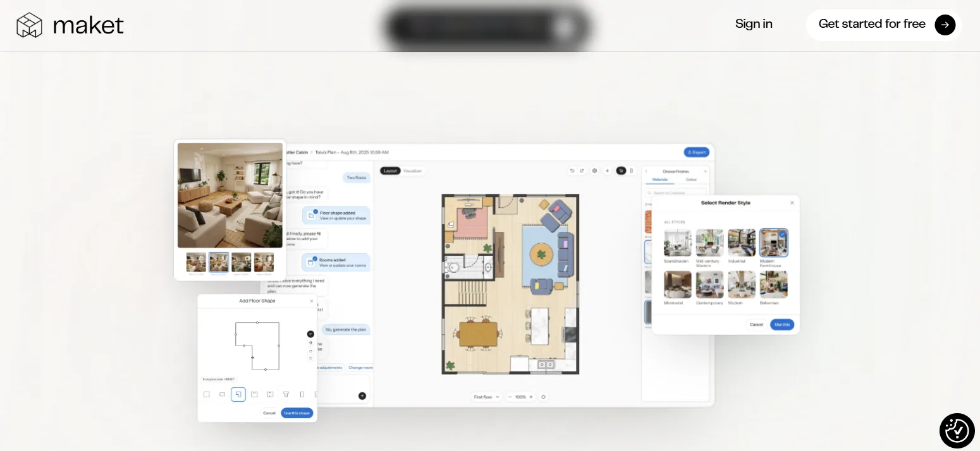Pick the L-shaped floor shape icon
Image resolution: width=980 pixels, height=451 pixels.
(x=238, y=395)
